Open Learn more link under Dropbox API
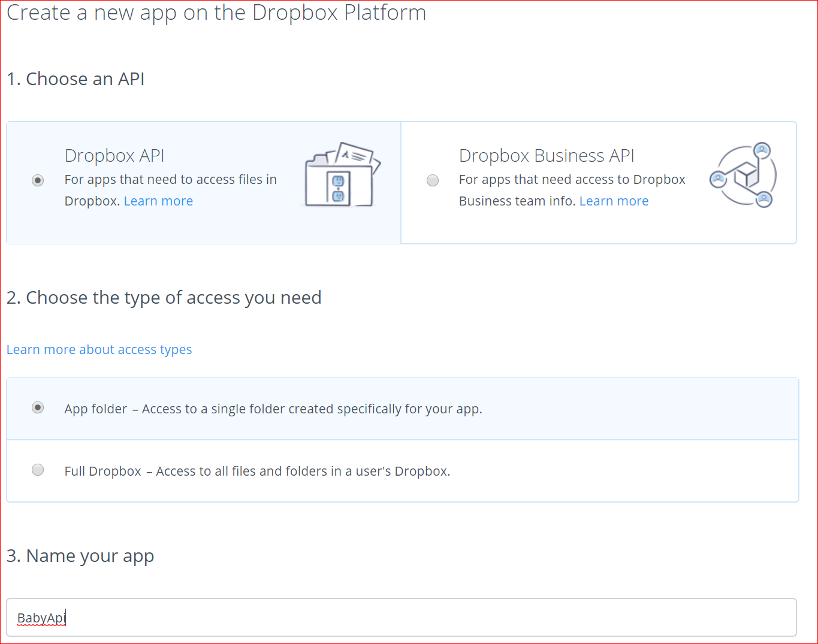The width and height of the screenshot is (818, 644). pyautogui.click(x=158, y=201)
